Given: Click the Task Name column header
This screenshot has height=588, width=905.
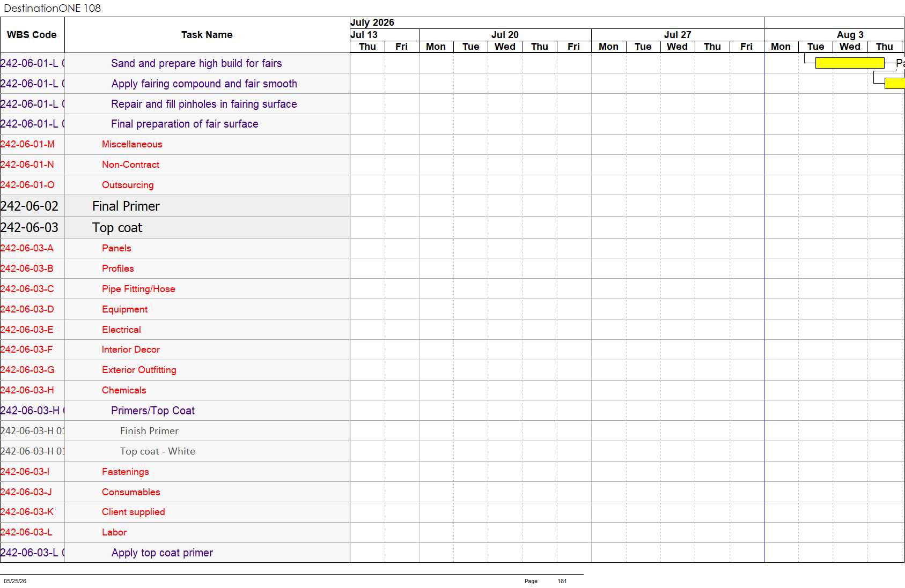Looking at the screenshot, I should pyautogui.click(x=207, y=35).
